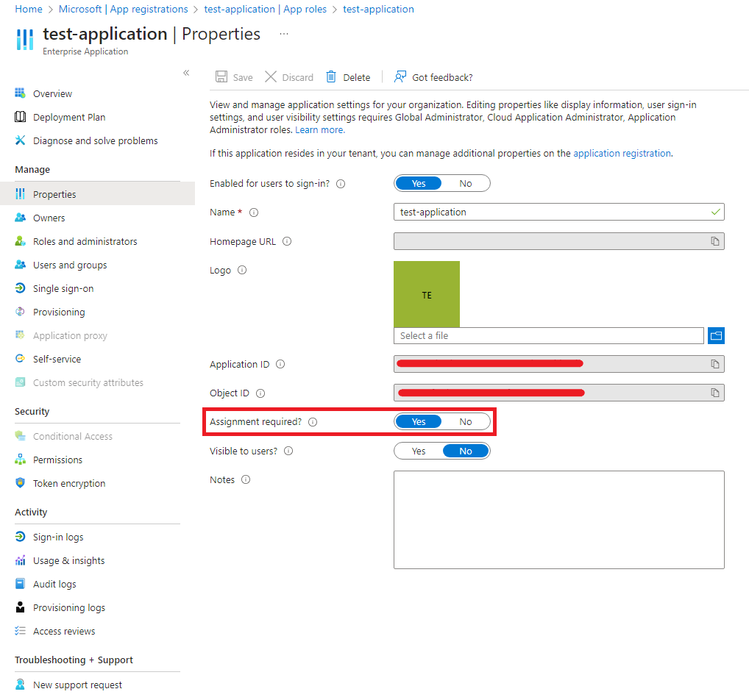
Task: Click the Access reviews checklist icon
Action: (20, 631)
